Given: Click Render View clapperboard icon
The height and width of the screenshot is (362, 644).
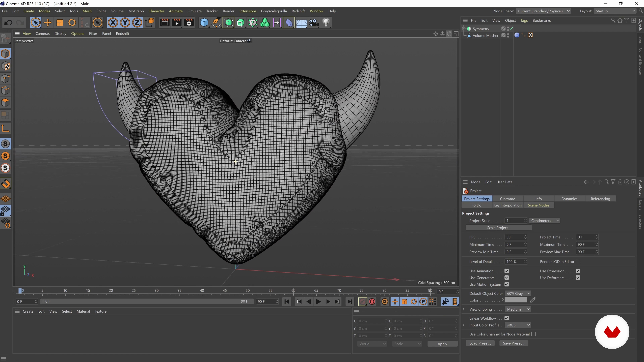Looking at the screenshot, I should [x=165, y=23].
